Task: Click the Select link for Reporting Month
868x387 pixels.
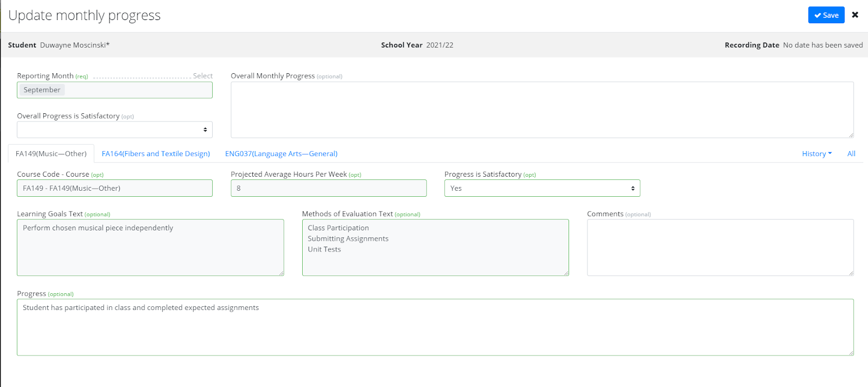Action: coord(202,76)
